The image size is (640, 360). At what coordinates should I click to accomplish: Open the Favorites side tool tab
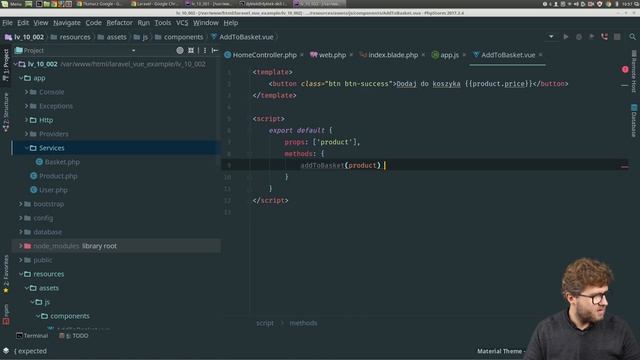pyautogui.click(x=6, y=274)
